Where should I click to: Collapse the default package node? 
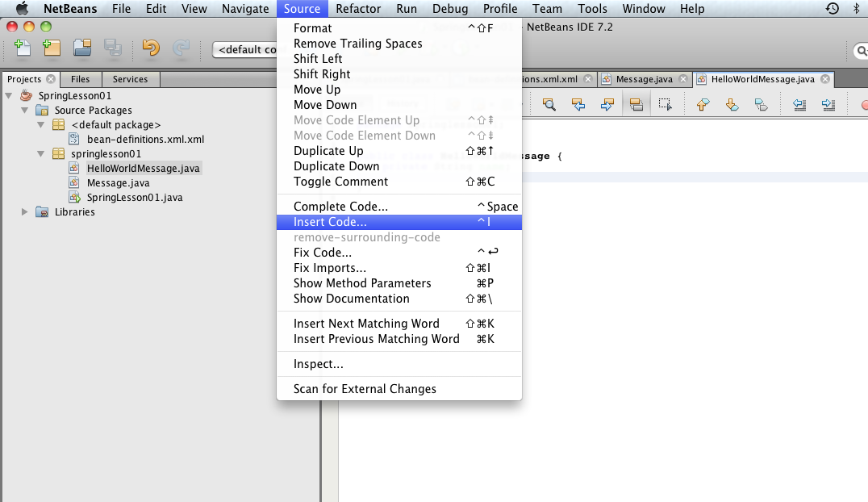[x=41, y=124]
